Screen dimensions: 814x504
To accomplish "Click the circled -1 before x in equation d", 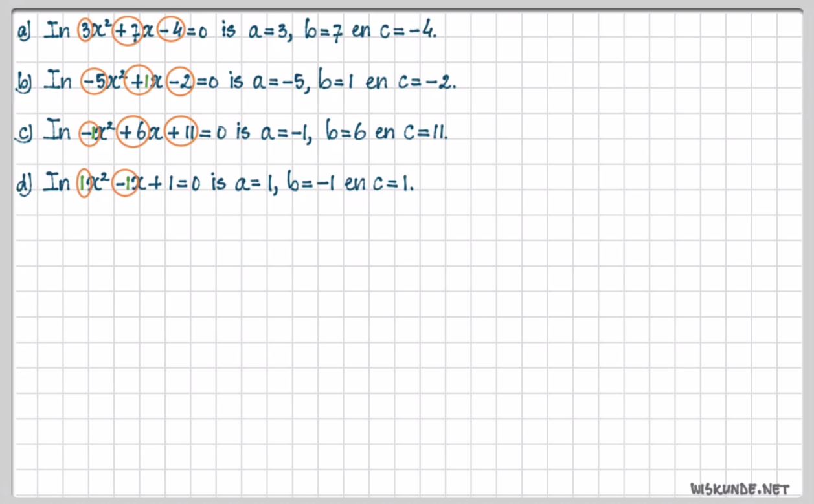I will (x=124, y=183).
